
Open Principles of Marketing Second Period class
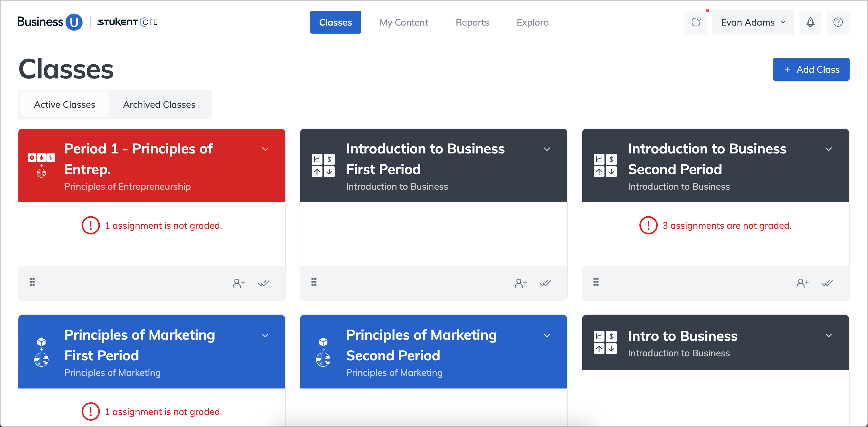[x=421, y=345]
